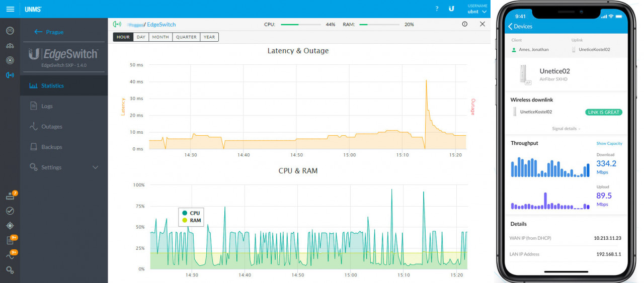Select the YEAR time range
Viewport: 644px width, 283px height.
[209, 37]
